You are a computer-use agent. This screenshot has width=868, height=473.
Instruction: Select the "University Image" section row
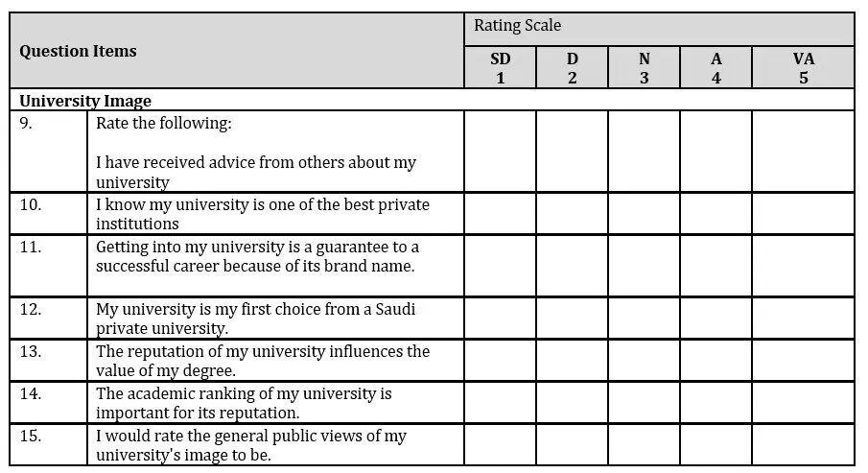coord(432,100)
